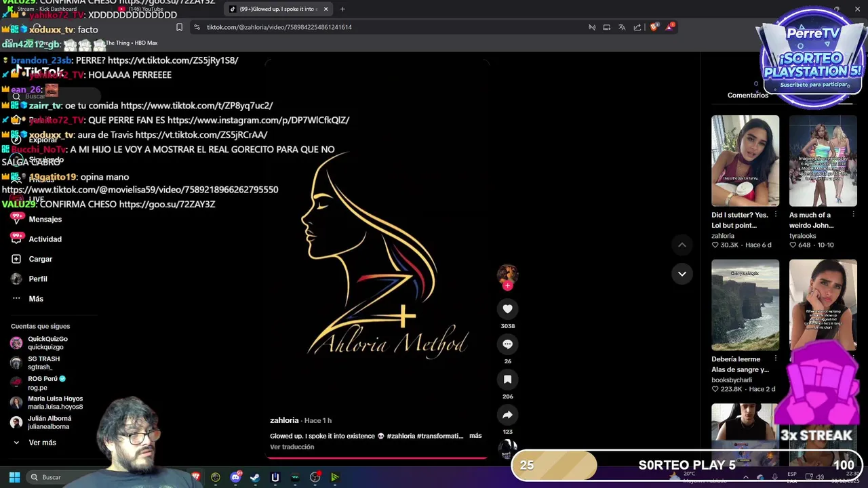Open OBS Studio from the taskbar
868x488 pixels.
pos(315,477)
